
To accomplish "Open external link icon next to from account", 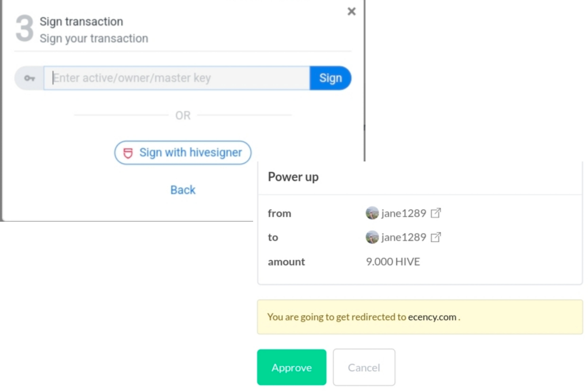I will 436,213.
